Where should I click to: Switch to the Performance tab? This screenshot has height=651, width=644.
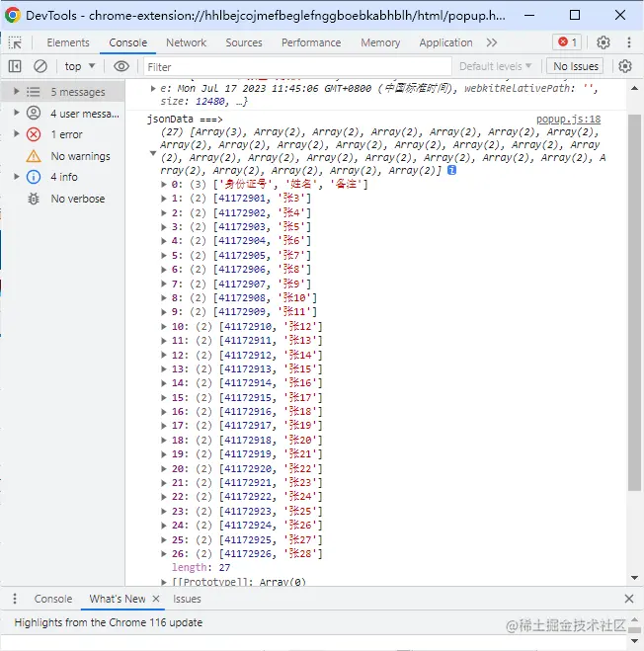311,42
